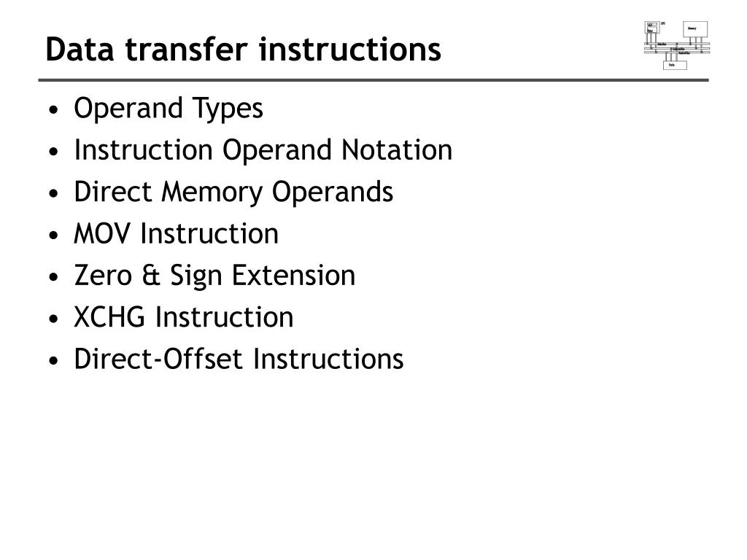Click the data bus line in diagram

(x=677, y=44)
